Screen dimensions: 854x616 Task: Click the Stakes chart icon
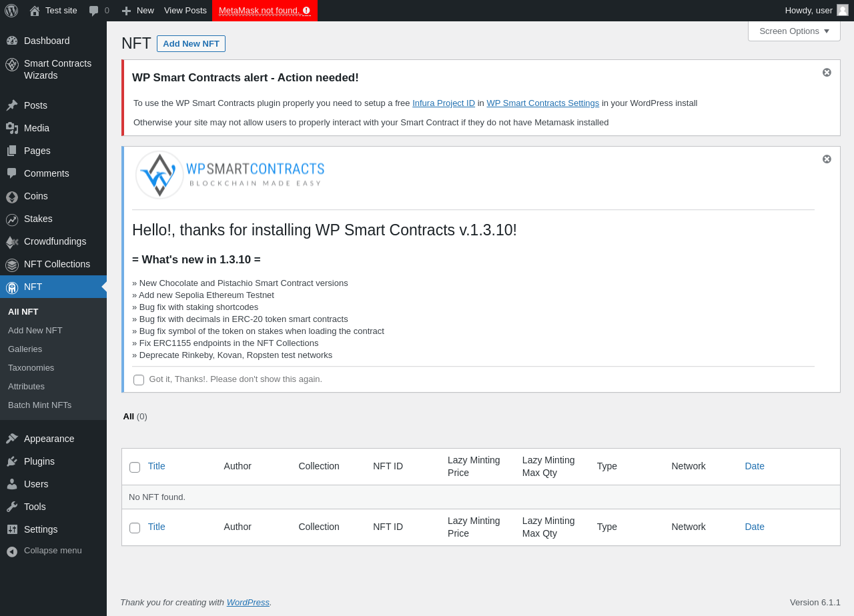click(x=12, y=219)
